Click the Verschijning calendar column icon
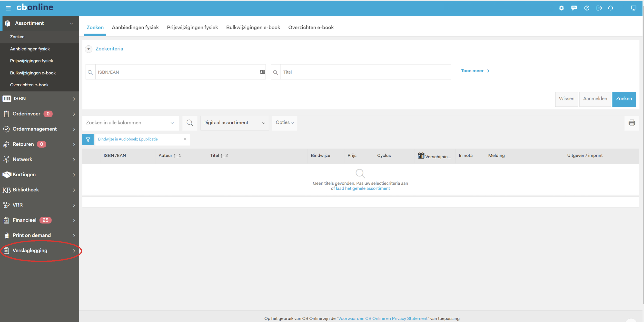 coord(421,155)
